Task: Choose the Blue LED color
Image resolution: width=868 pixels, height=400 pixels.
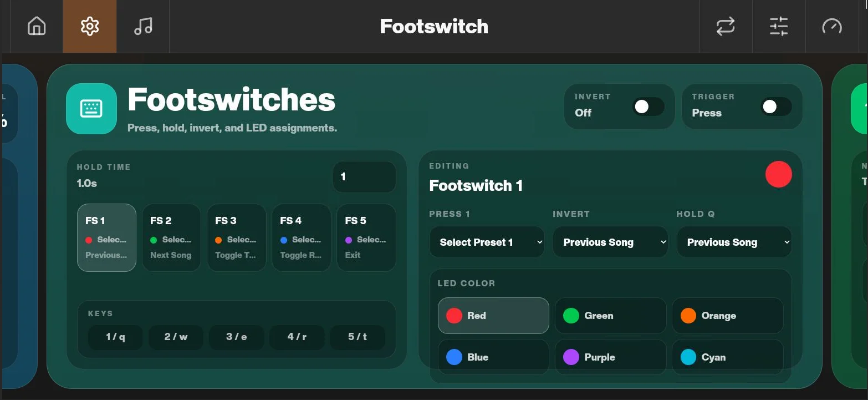Action: [493, 357]
